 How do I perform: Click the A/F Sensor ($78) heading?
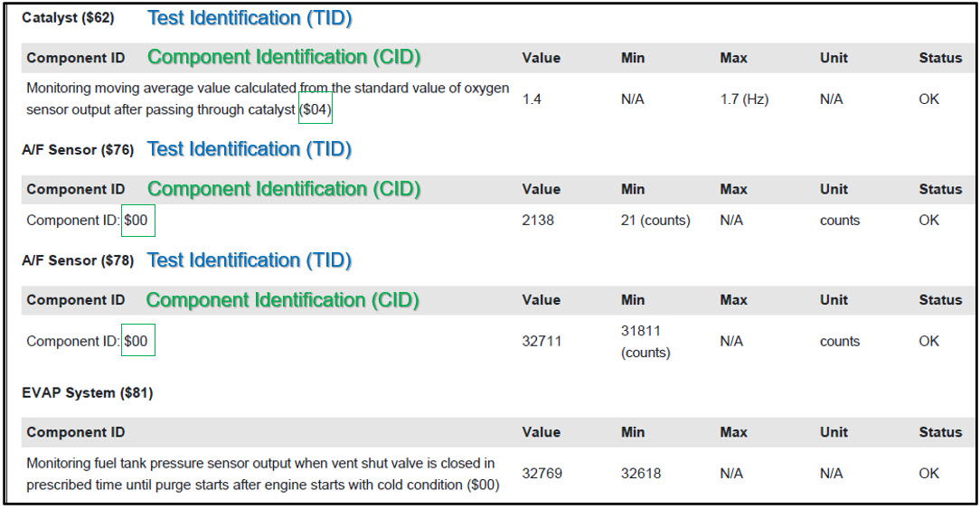(78, 260)
